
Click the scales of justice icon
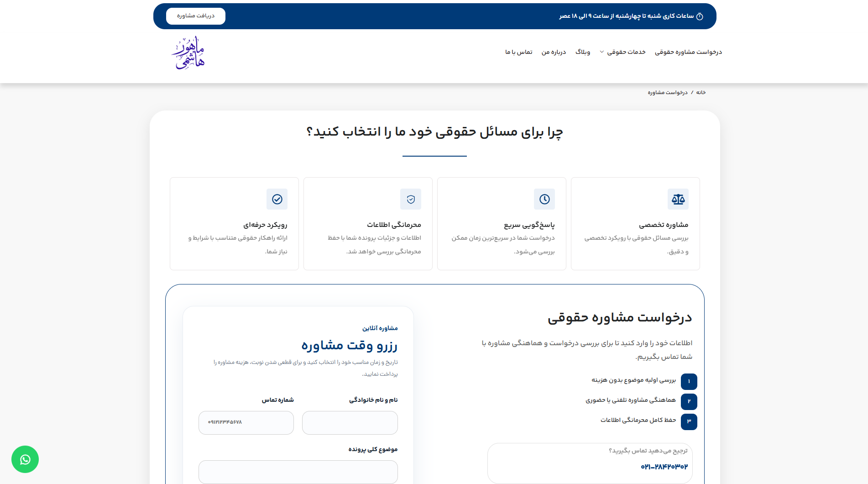[x=678, y=199]
